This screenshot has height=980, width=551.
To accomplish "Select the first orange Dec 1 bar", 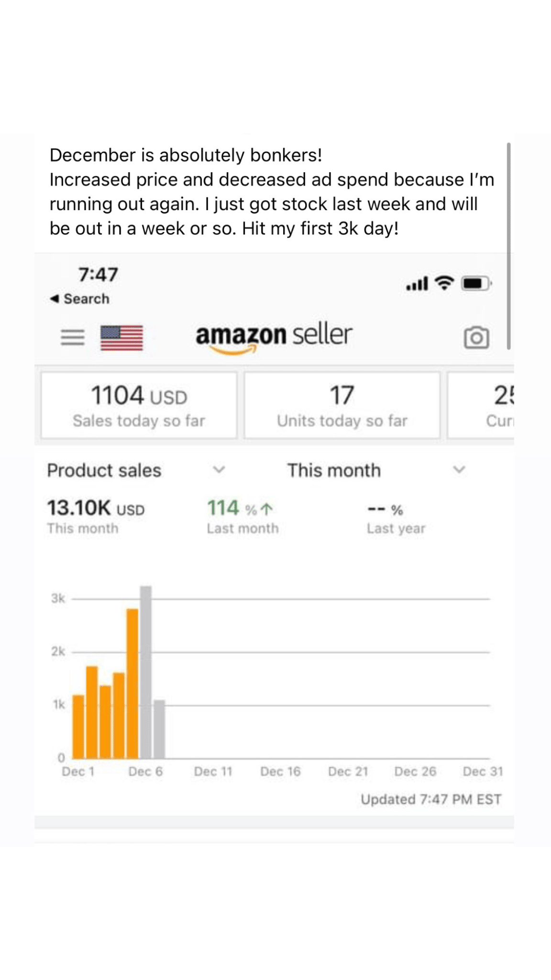I will point(78,726).
